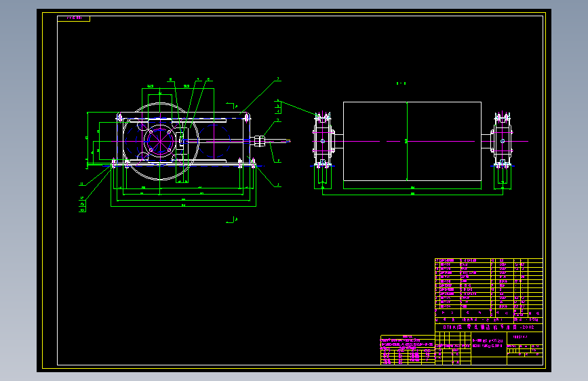This screenshot has height=381, width=588.
Task: Click the threaded screw adjuster on frame's right end
Action: (260, 142)
